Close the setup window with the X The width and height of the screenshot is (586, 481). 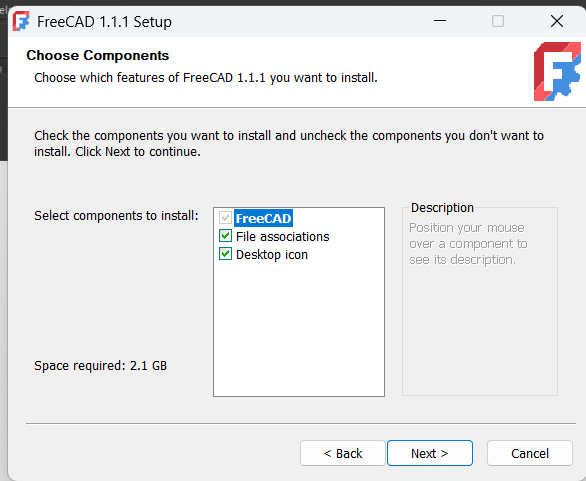coord(556,21)
